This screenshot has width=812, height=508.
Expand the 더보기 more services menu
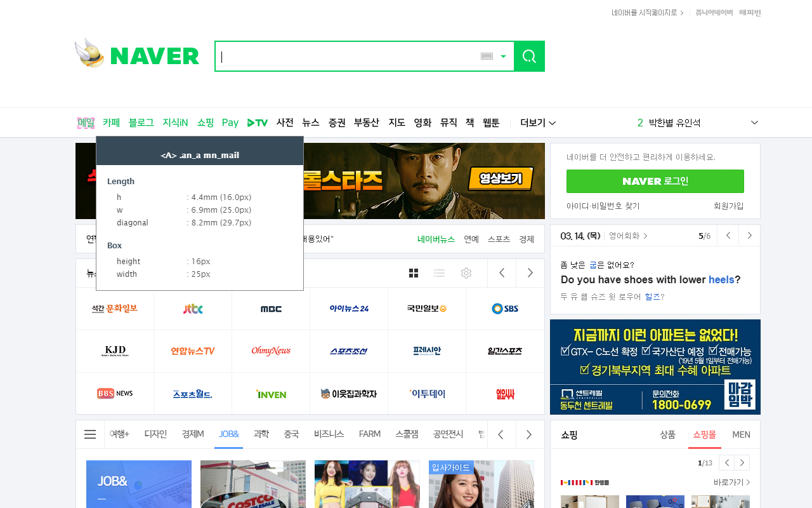[538, 123]
